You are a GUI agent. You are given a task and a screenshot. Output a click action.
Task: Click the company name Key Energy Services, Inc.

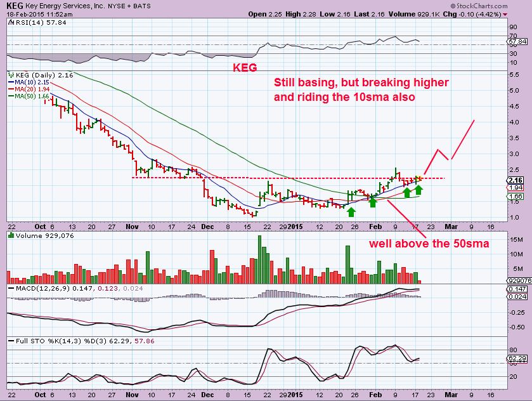coord(66,6)
